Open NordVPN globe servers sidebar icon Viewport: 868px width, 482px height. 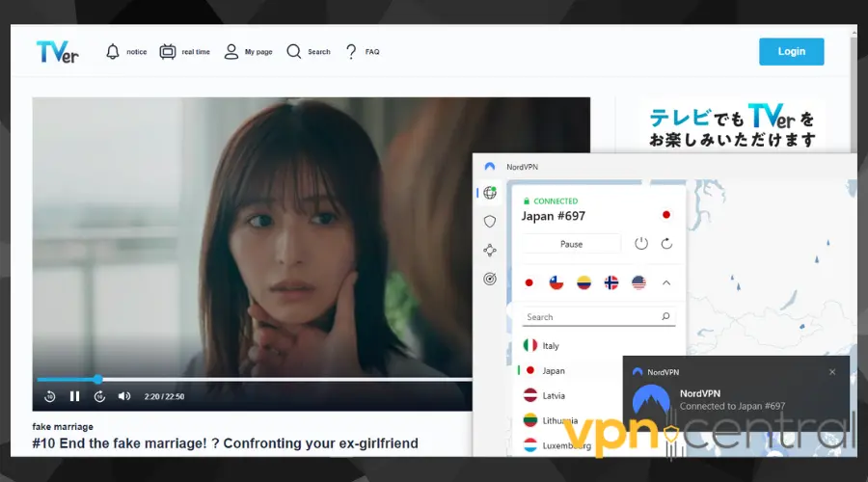(x=489, y=193)
